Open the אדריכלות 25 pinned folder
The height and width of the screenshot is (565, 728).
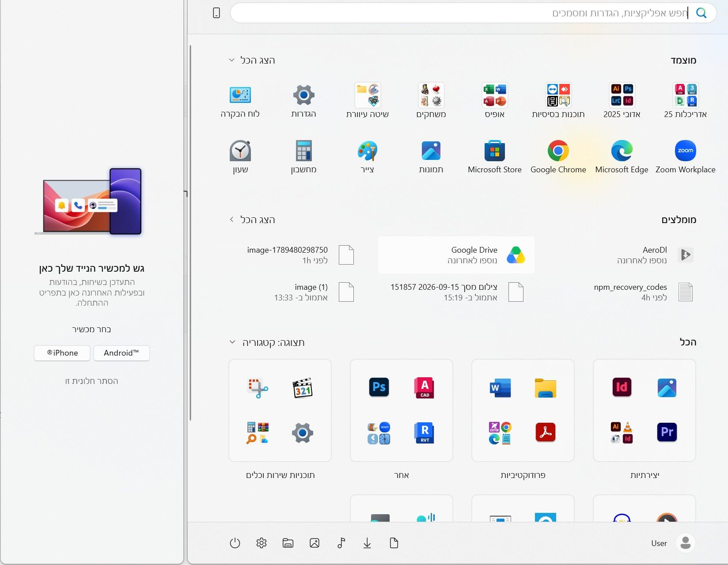(x=685, y=101)
